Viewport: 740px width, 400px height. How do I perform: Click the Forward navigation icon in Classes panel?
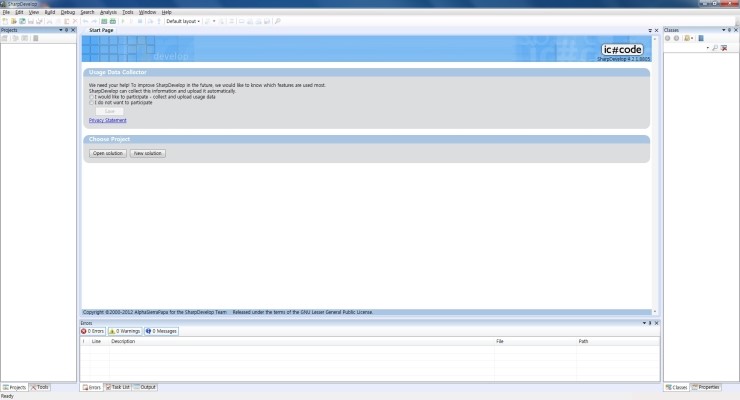(676, 38)
